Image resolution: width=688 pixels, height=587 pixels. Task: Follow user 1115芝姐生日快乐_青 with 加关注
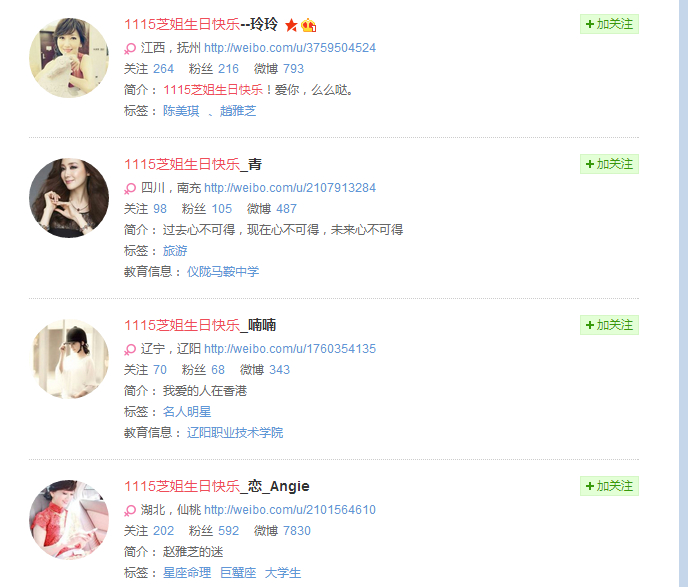pos(609,164)
